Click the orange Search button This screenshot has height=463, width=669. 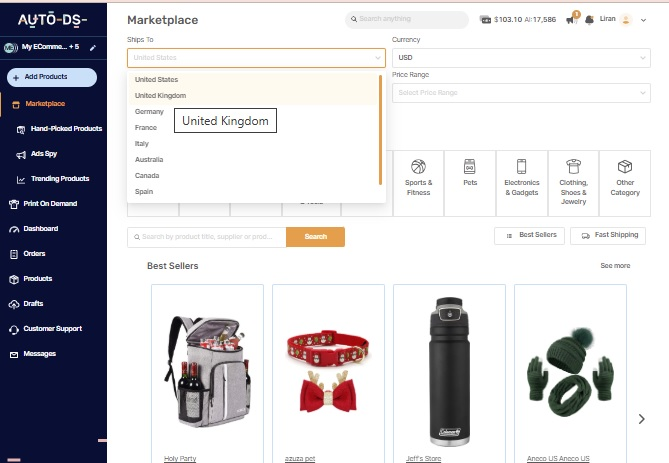(315, 237)
